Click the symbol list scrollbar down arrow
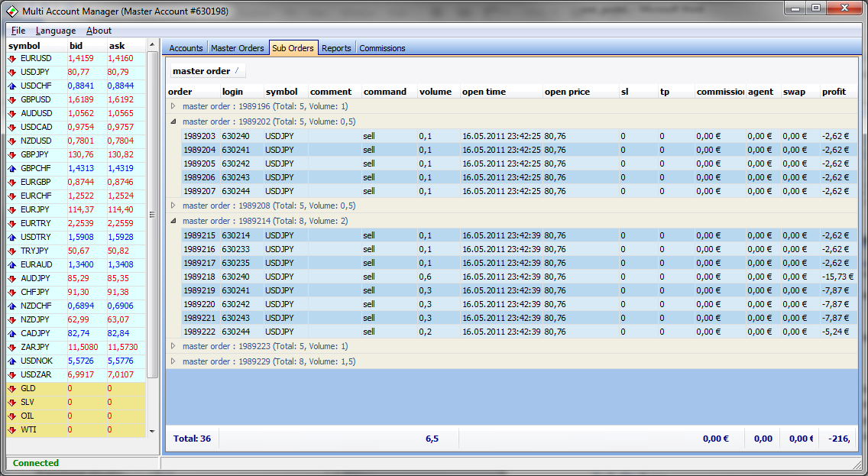868x476 pixels. click(152, 431)
